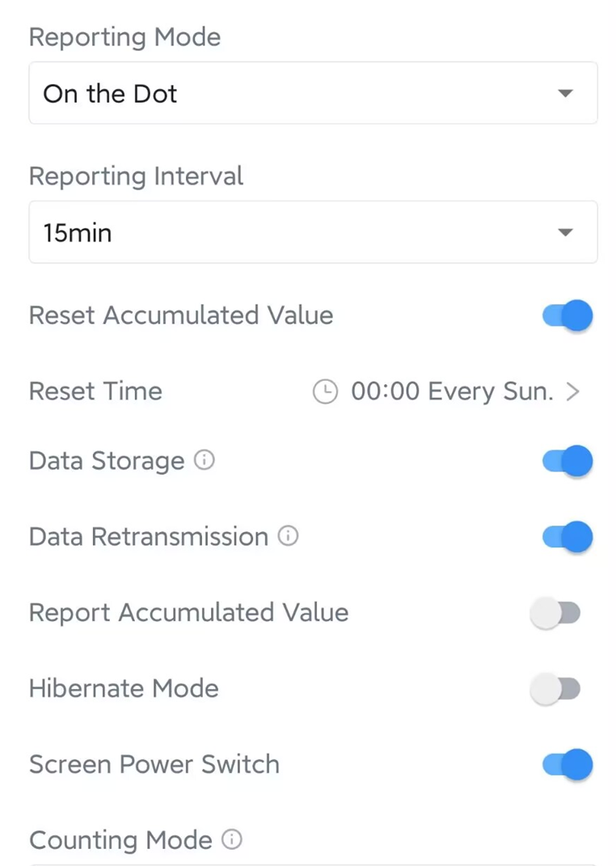616x866 pixels.
Task: Click the Counting Mode info icon
Action: pos(232,839)
